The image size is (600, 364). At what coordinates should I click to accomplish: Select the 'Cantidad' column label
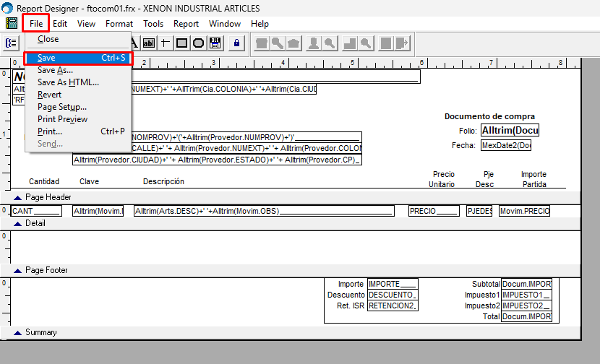[44, 181]
